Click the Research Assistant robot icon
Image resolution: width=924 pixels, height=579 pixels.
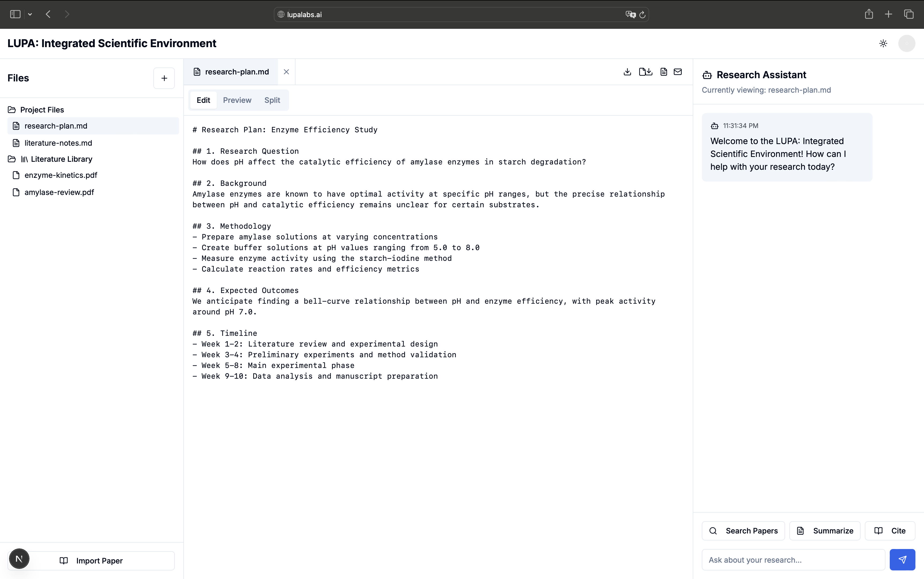coord(707,75)
